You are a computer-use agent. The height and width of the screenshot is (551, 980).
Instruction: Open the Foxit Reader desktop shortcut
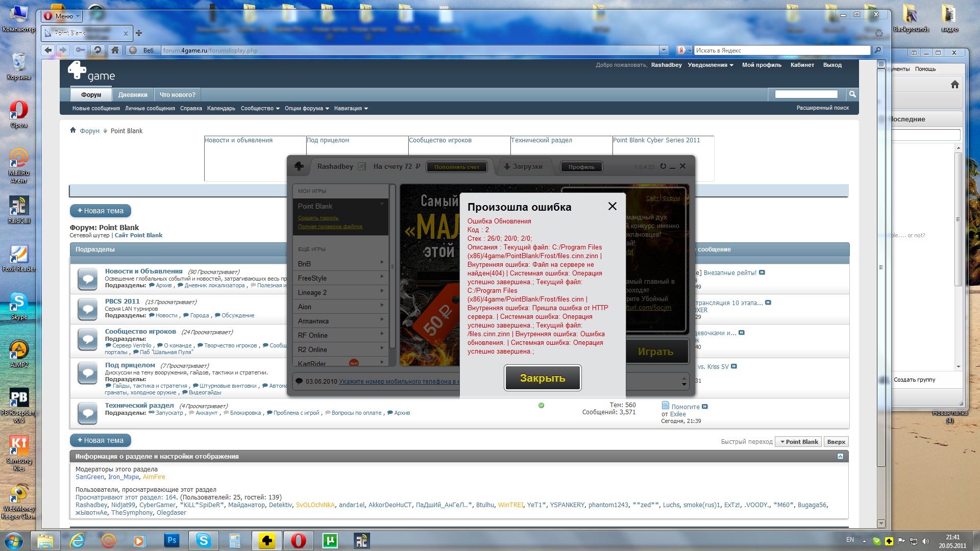(x=19, y=258)
